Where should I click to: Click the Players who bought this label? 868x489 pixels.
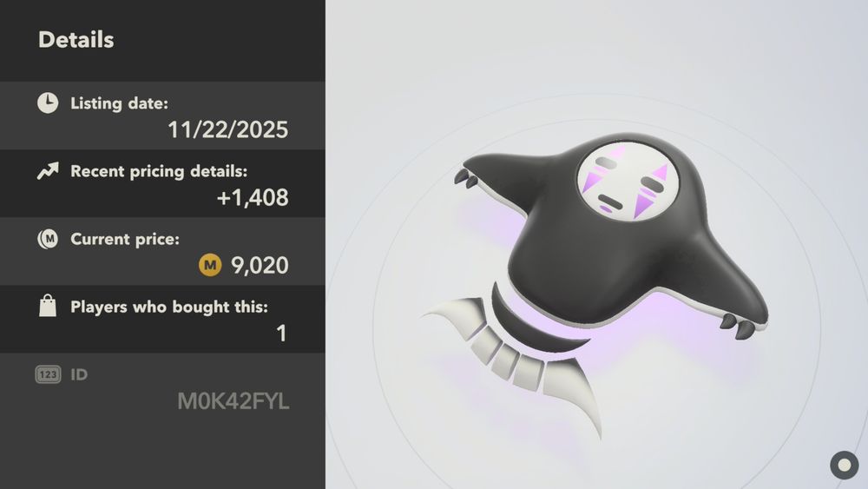[169, 307]
